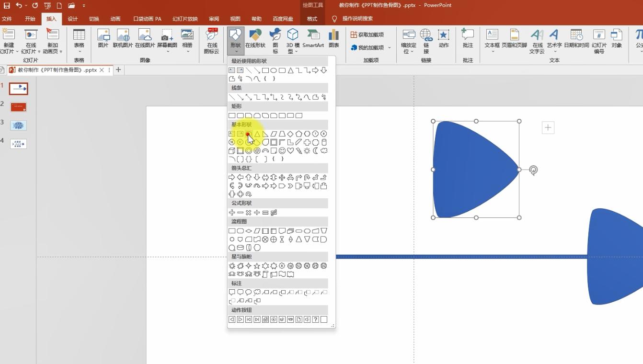Insert the sound action button
This screenshot has height=364, width=643.
[x=307, y=319]
